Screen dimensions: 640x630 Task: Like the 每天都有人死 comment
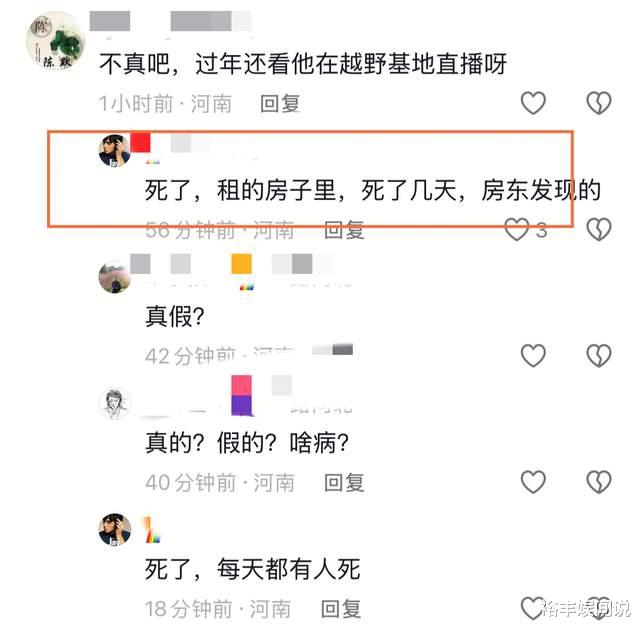533,608
